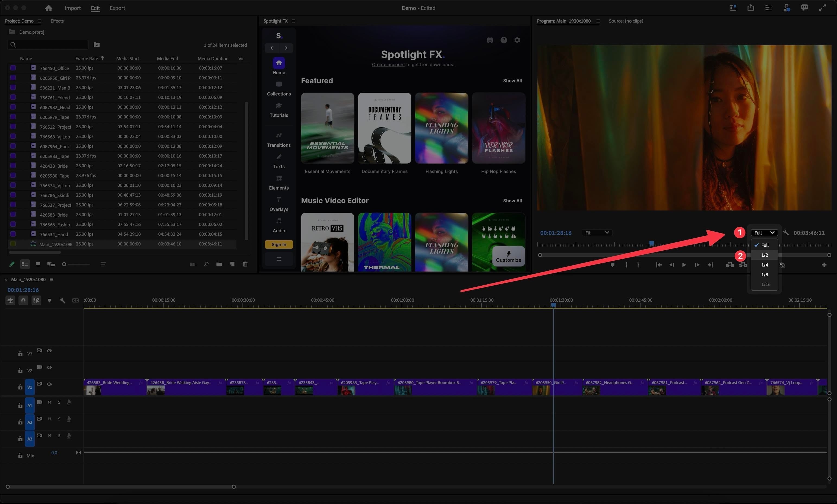Open Spotlight FX panel hamburger menu
The width and height of the screenshot is (837, 504).
click(x=293, y=21)
